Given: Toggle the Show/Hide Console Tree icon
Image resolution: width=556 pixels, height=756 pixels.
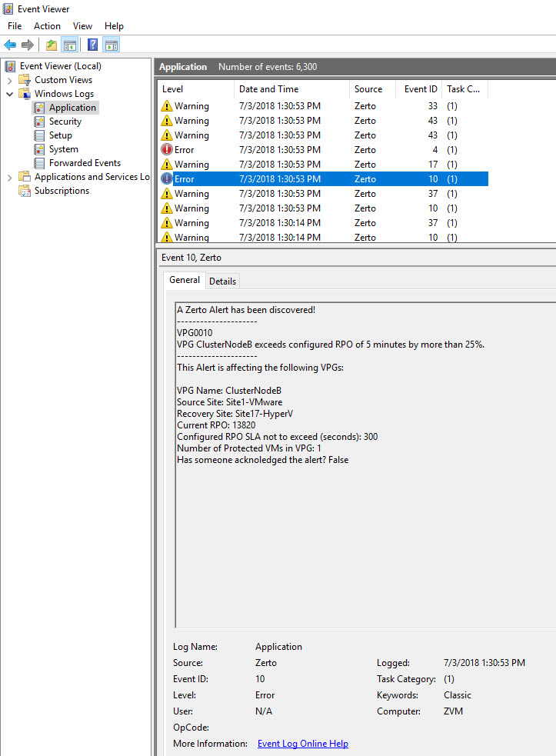Looking at the screenshot, I should pyautogui.click(x=70, y=45).
